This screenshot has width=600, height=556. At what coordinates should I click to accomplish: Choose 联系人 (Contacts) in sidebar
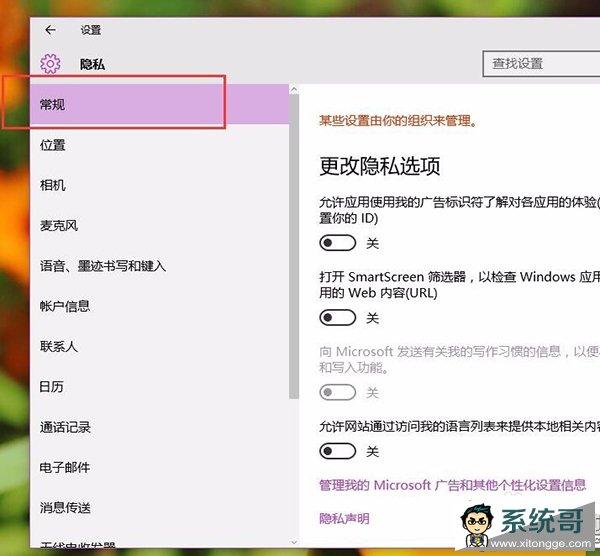59,347
